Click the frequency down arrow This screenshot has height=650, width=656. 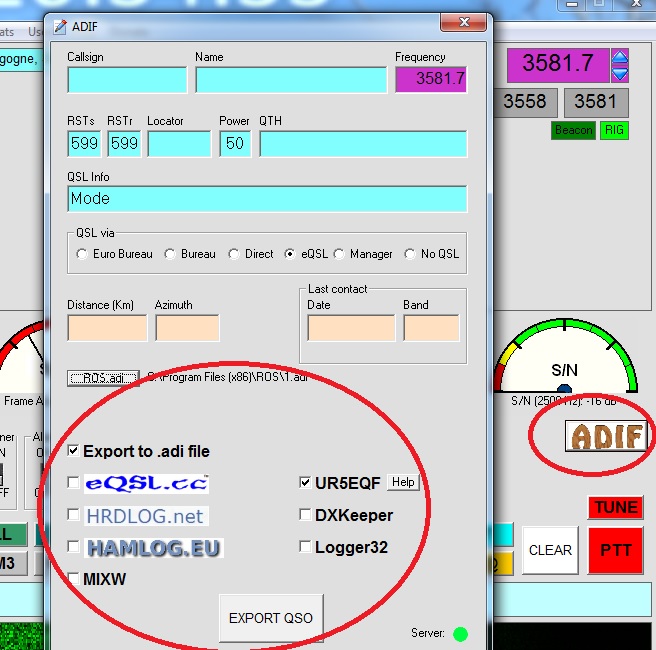coord(620,73)
